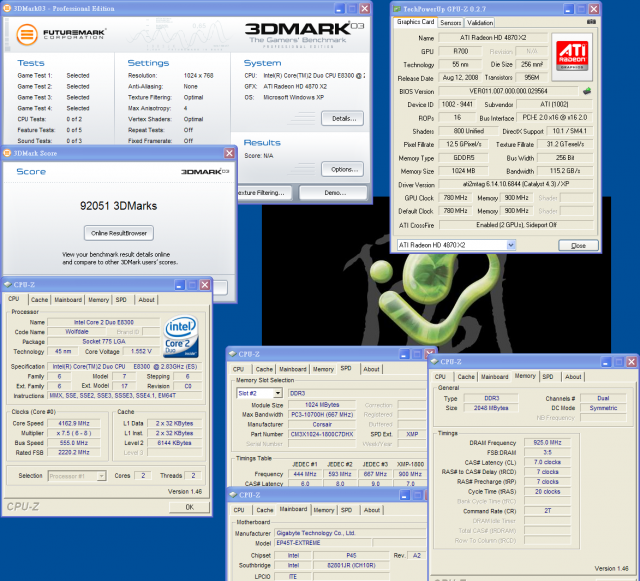Click the Manufacturer value Corsair

pyautogui.click(x=322, y=424)
